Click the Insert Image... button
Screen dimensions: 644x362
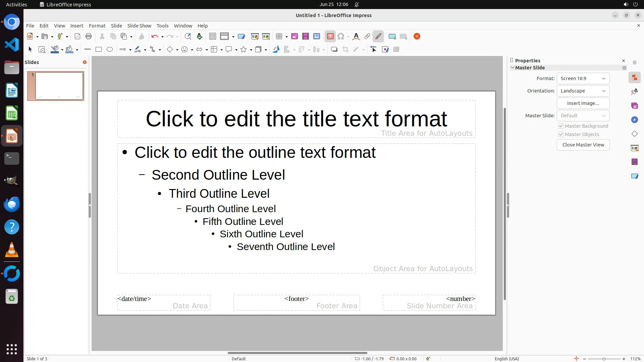pyautogui.click(x=583, y=103)
